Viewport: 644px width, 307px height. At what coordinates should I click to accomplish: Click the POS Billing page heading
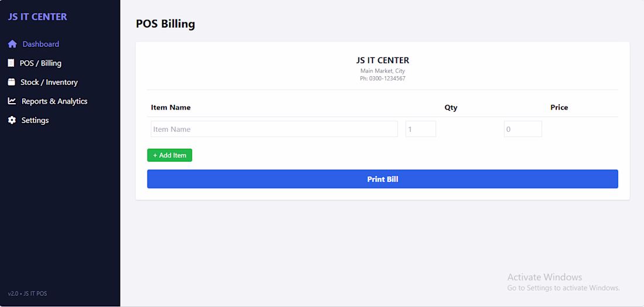click(x=166, y=24)
